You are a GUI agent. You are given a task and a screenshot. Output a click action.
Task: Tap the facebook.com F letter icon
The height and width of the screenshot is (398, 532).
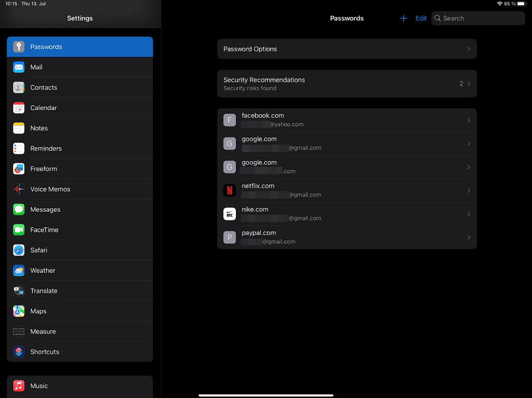click(x=230, y=120)
